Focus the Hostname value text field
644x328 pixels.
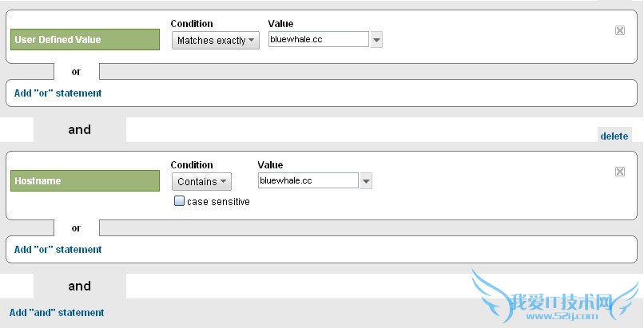(308, 180)
